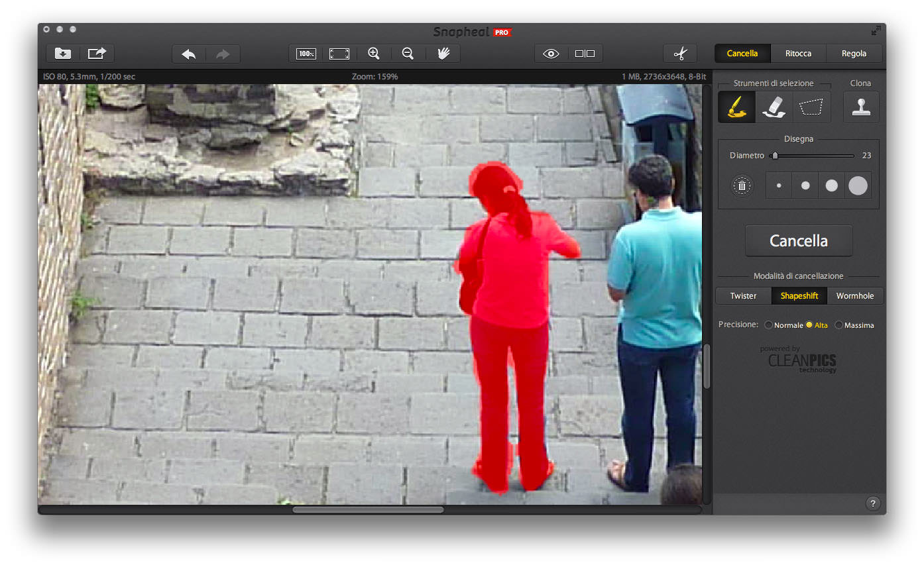This screenshot has height=567, width=924.
Task: Select the eraser selection tool
Action: click(774, 107)
